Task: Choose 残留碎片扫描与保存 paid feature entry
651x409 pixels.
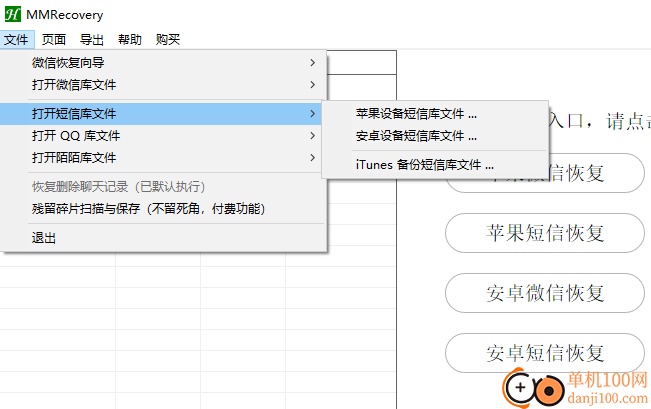Action: point(163,208)
